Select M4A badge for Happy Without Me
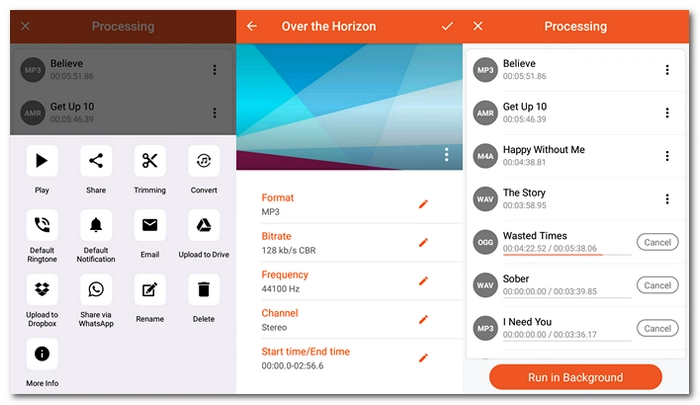This screenshot has width=700, height=405. pos(485,156)
